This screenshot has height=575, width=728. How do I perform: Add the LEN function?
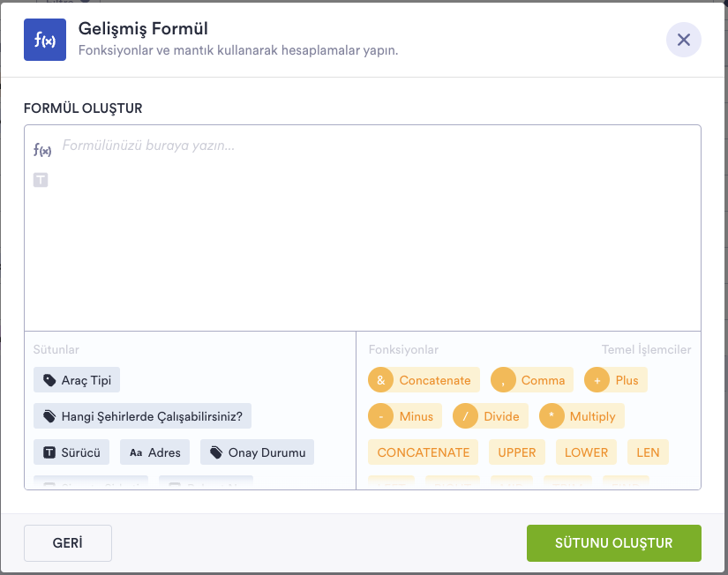(648, 452)
